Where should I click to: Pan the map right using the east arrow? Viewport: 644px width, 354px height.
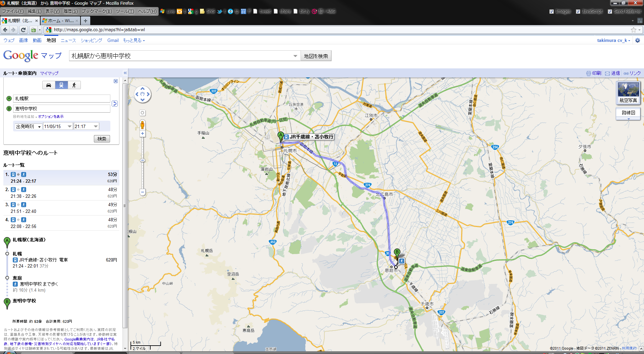coord(148,94)
